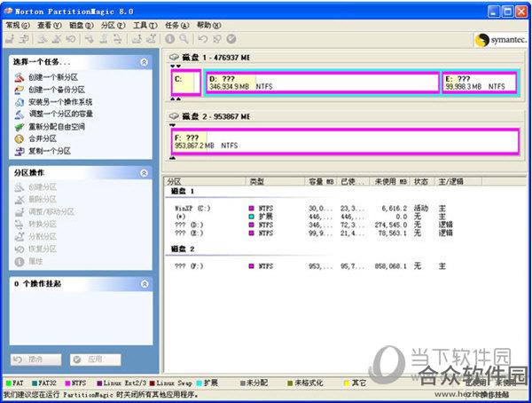
Task: Click the partition info (i) toolbar icon
Action: click(169, 39)
